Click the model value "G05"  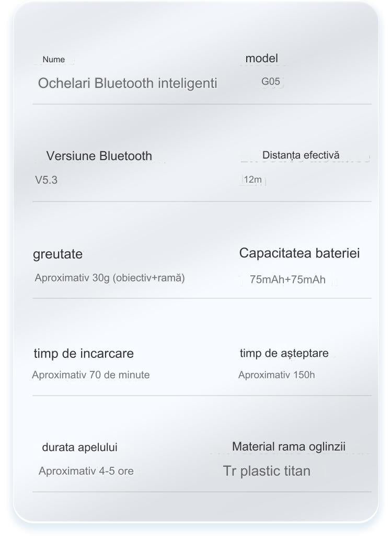[x=271, y=82]
